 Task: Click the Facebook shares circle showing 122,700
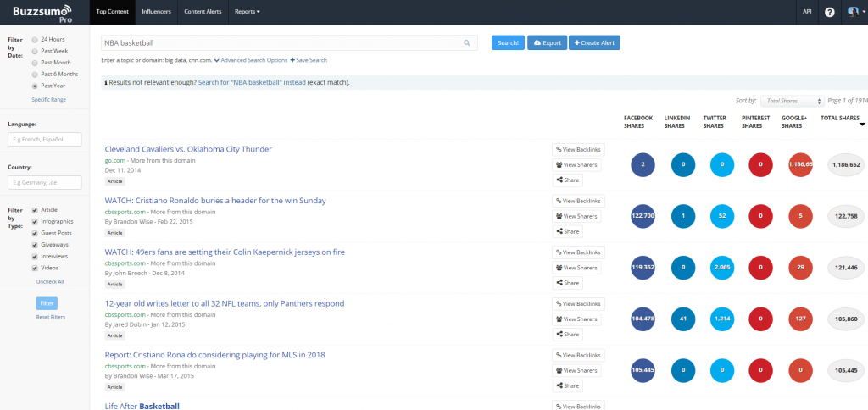click(x=643, y=217)
